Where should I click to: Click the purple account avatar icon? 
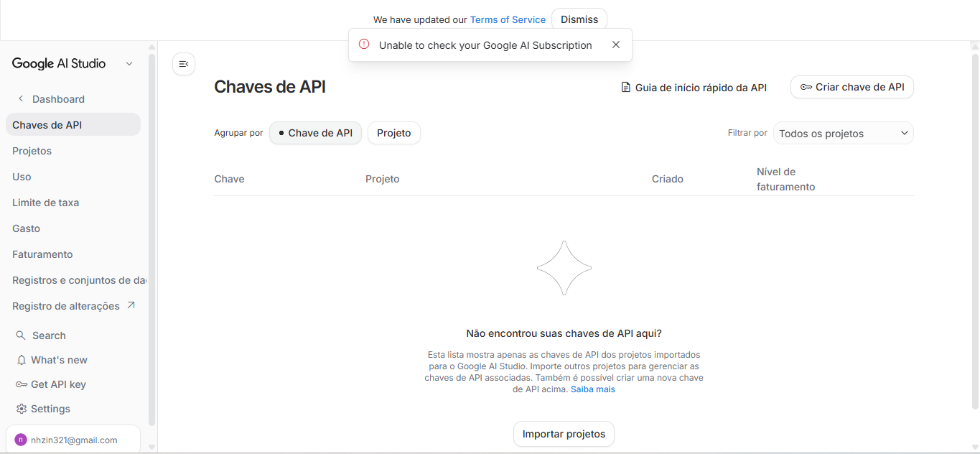click(x=21, y=440)
